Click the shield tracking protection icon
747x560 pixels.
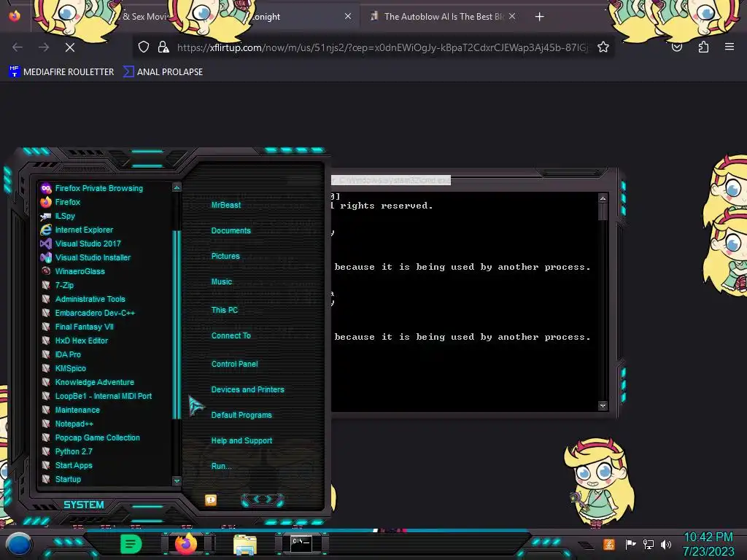(144, 47)
